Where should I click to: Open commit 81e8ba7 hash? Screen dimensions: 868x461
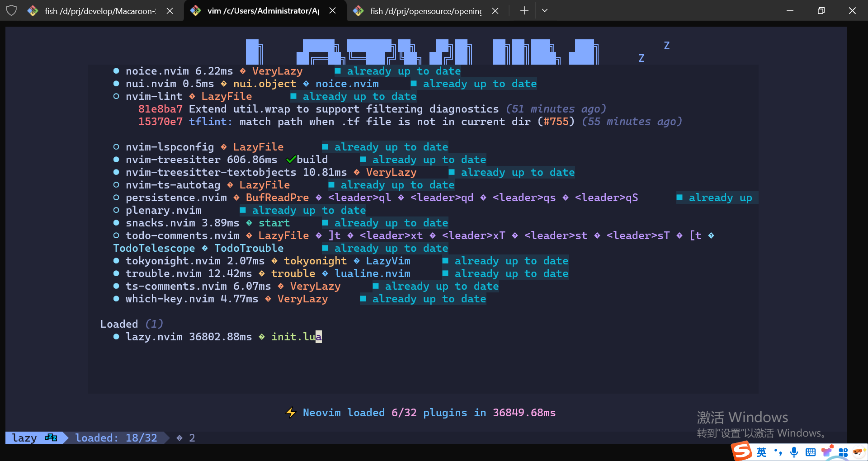click(x=160, y=109)
